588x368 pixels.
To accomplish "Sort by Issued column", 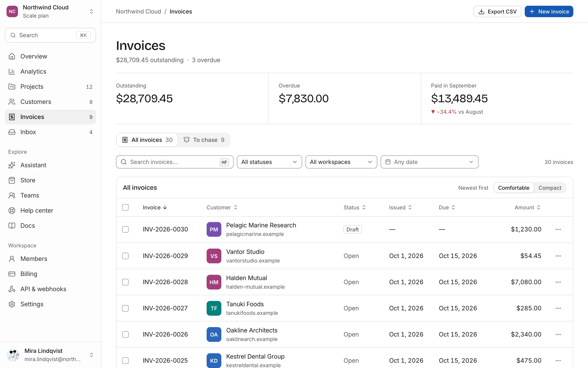I will point(400,207).
